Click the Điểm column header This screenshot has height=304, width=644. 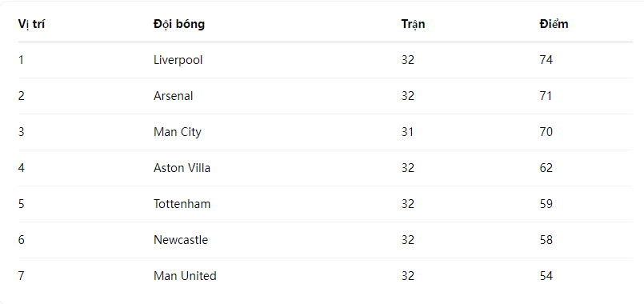click(554, 24)
